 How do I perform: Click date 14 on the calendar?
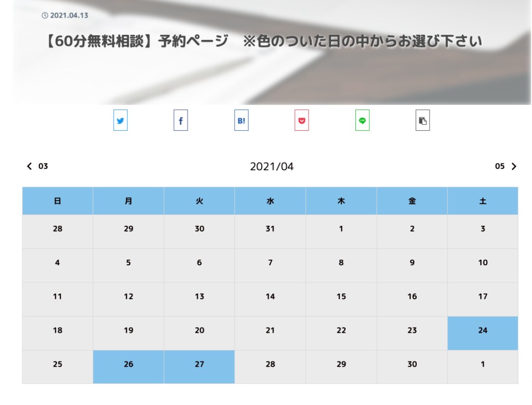270,300
